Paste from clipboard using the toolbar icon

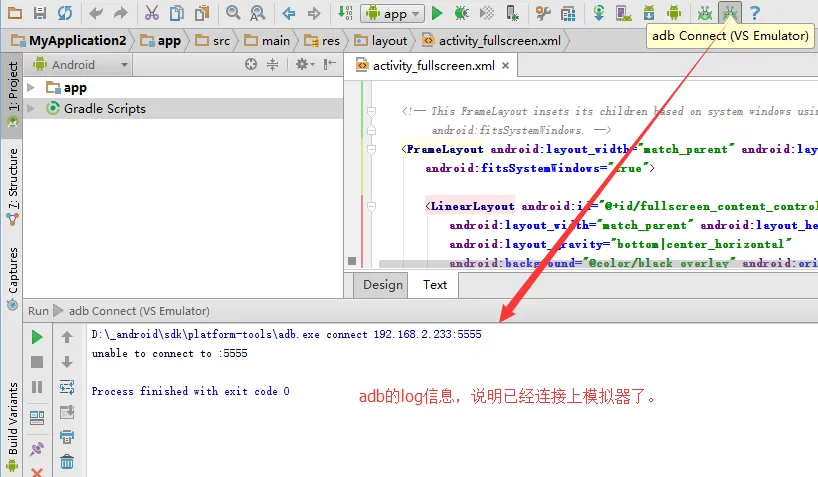point(202,13)
